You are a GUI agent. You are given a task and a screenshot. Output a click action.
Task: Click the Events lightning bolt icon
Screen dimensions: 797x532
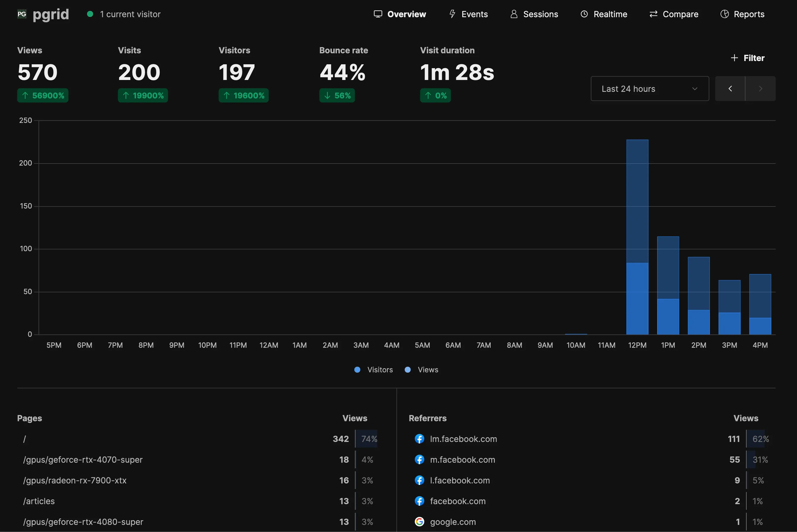click(452, 14)
